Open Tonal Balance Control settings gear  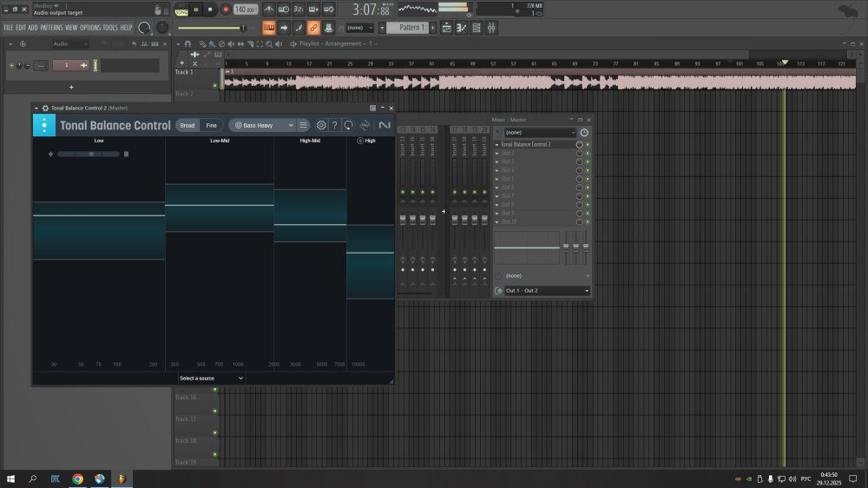(x=321, y=126)
